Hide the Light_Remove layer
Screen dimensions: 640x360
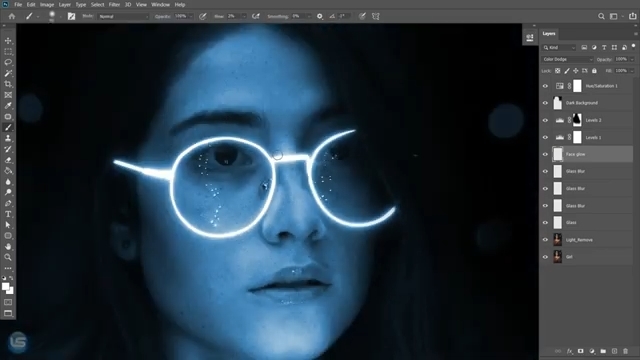pos(545,240)
